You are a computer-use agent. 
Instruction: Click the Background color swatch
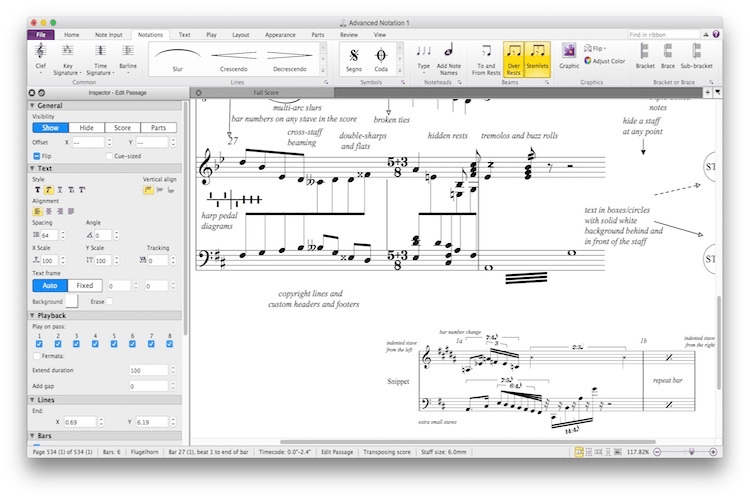click(72, 301)
